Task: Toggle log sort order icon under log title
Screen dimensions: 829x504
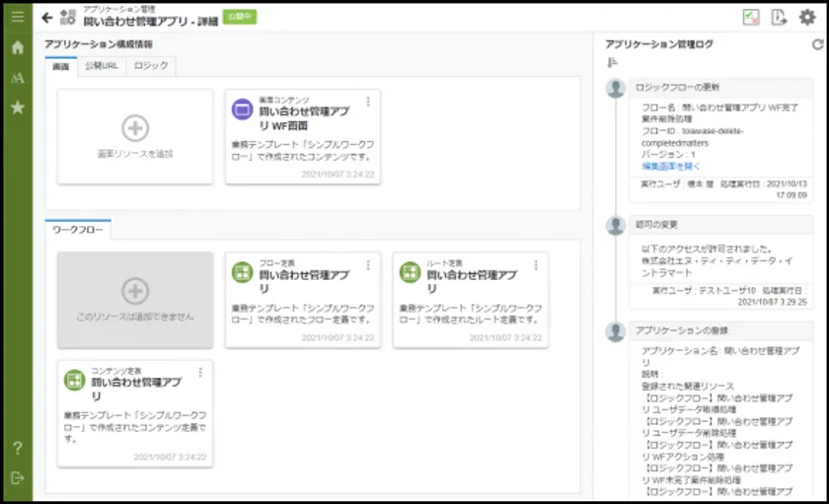Action: [612, 63]
